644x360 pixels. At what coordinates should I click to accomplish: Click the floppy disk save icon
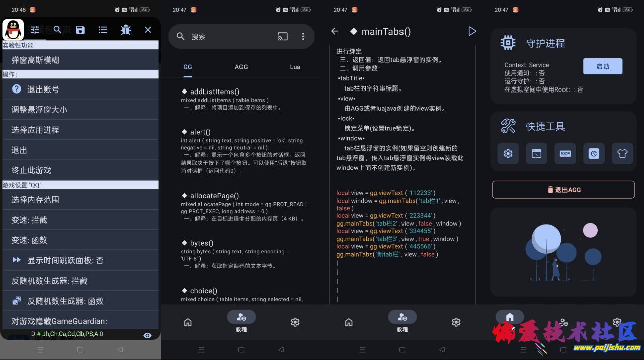pos(80,30)
